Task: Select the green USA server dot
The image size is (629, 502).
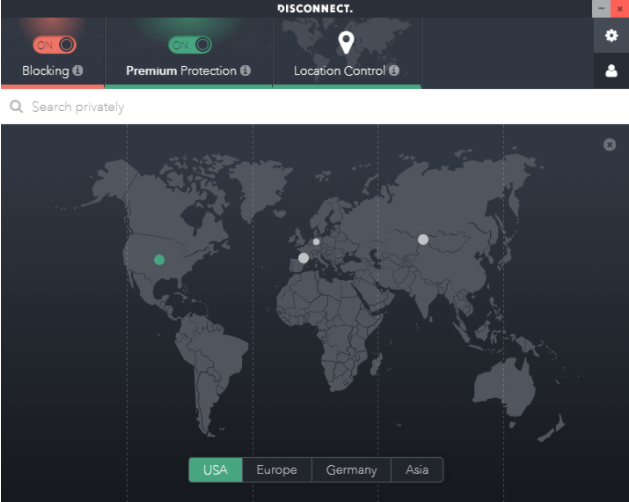Action: click(x=159, y=260)
